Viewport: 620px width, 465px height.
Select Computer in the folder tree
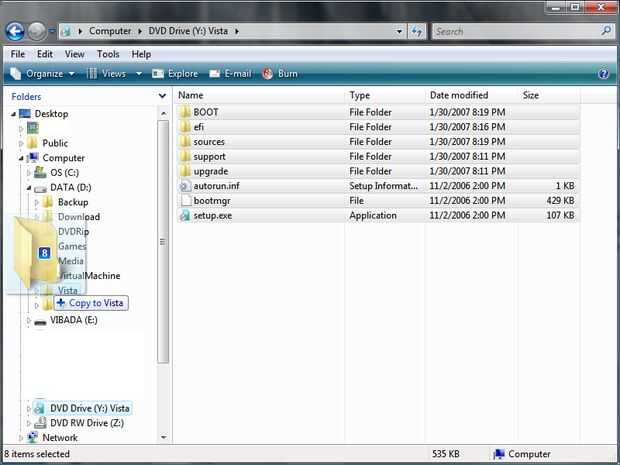click(63, 158)
